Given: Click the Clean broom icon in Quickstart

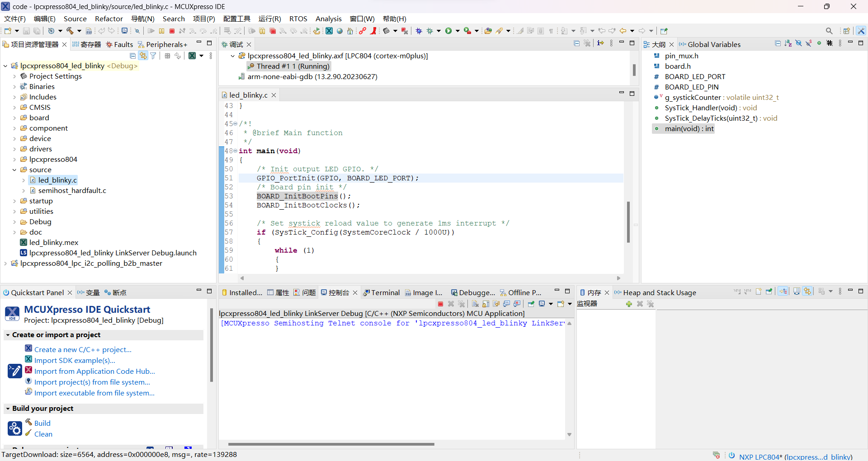Looking at the screenshot, I should tap(28, 433).
